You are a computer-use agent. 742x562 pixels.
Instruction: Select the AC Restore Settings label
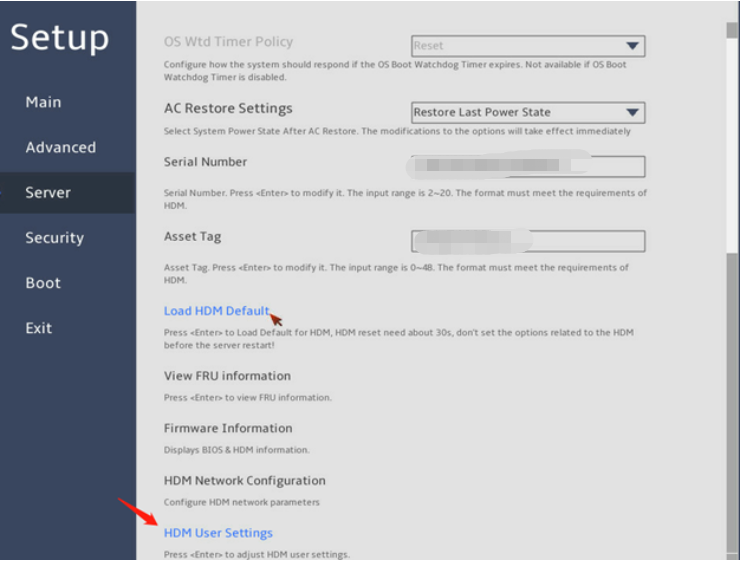(228, 108)
